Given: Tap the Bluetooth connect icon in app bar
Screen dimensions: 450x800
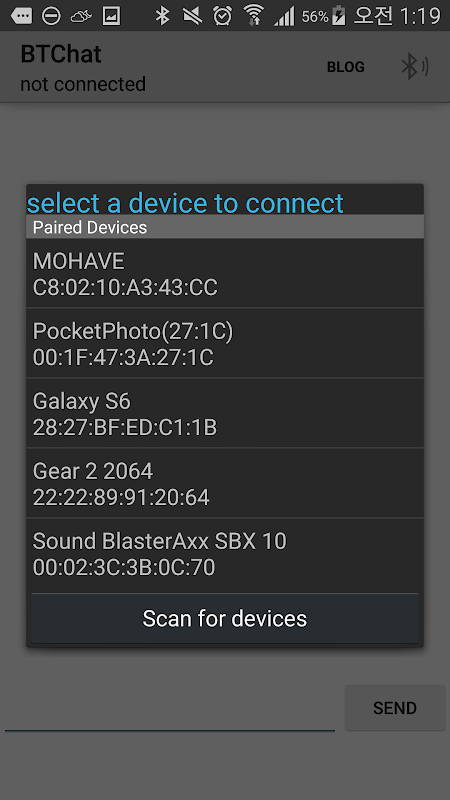Looking at the screenshot, I should 414,67.
